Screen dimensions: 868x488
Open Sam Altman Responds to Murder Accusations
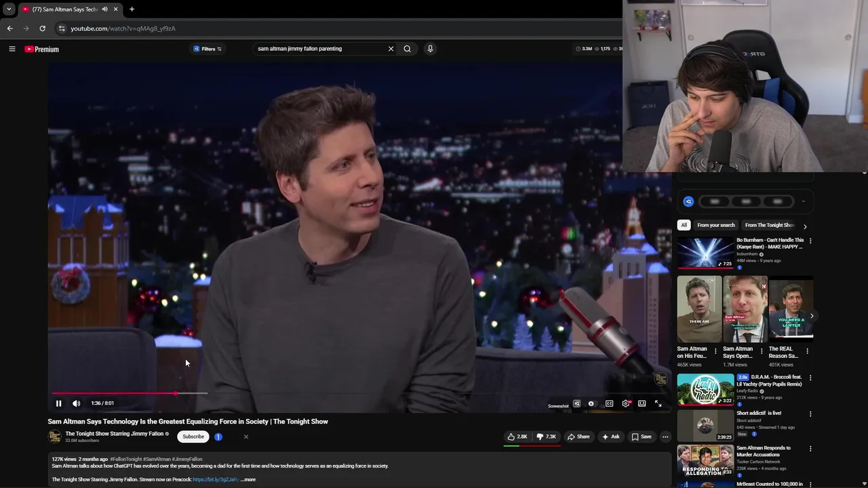(x=705, y=462)
